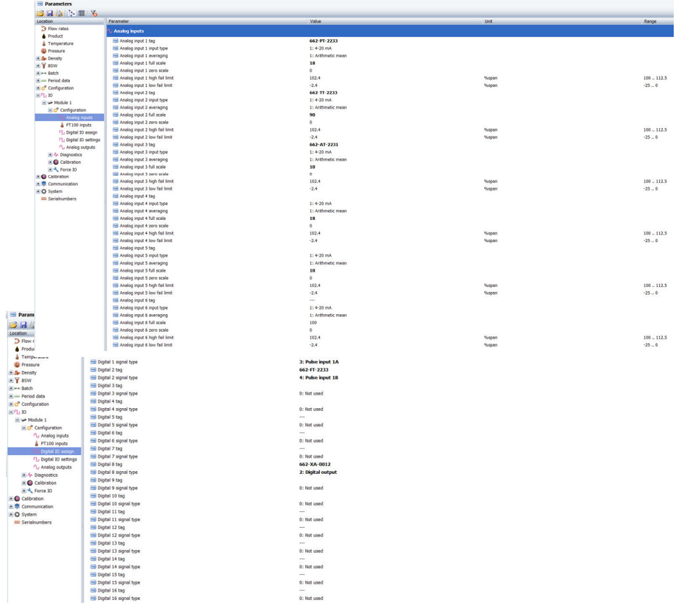Viewport: 674px width, 616px height.
Task: Click the Force IO wrench icon in the upper Analog inputs tree
Action: (55, 169)
